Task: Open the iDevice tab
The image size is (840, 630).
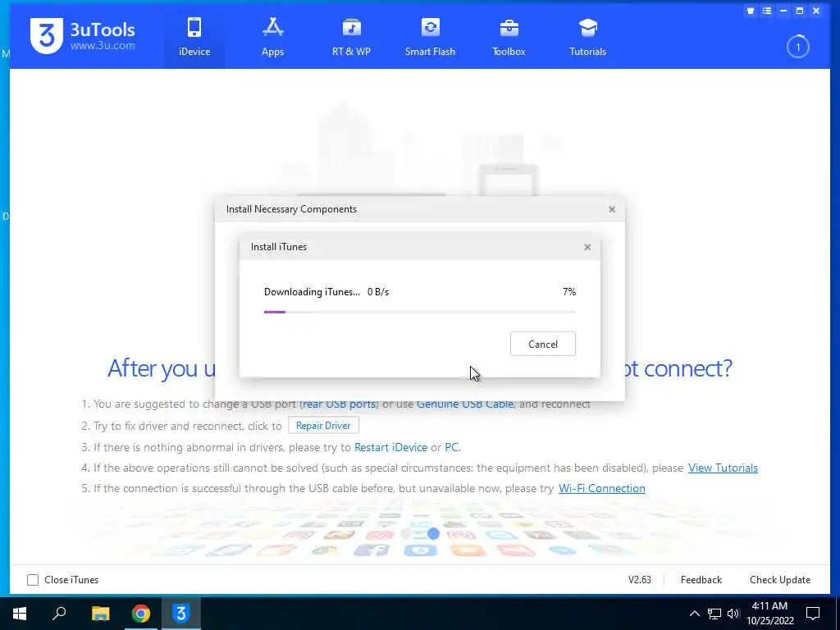Action: 194,36
